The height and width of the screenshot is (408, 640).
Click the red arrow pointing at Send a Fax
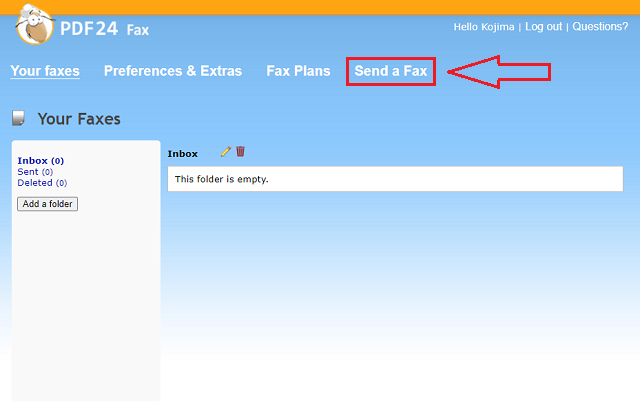tap(498, 72)
